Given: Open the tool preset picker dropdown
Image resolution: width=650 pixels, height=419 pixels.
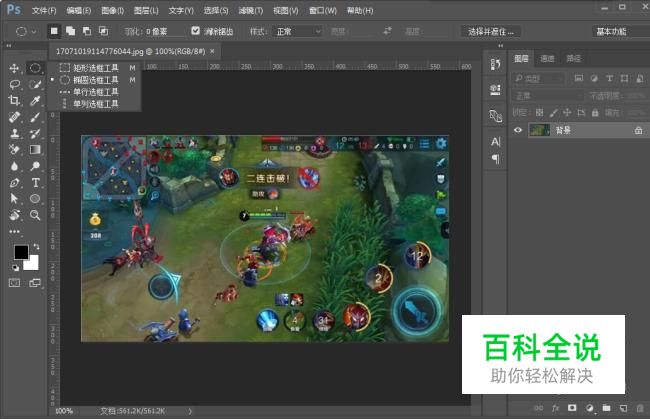Looking at the screenshot, I should (26, 31).
